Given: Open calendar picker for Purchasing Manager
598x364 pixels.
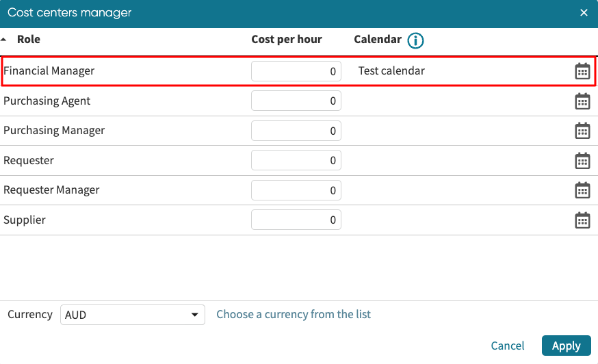Looking at the screenshot, I should pos(582,131).
